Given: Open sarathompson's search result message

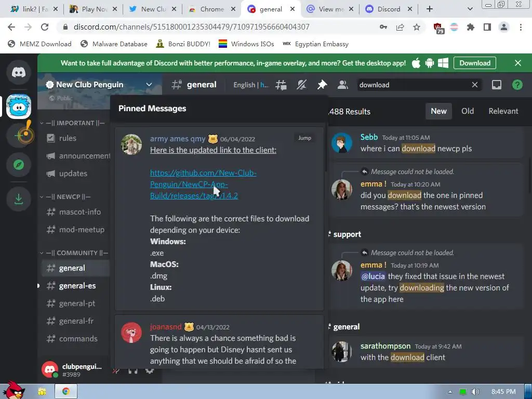Looking at the screenshot, I should (426, 352).
